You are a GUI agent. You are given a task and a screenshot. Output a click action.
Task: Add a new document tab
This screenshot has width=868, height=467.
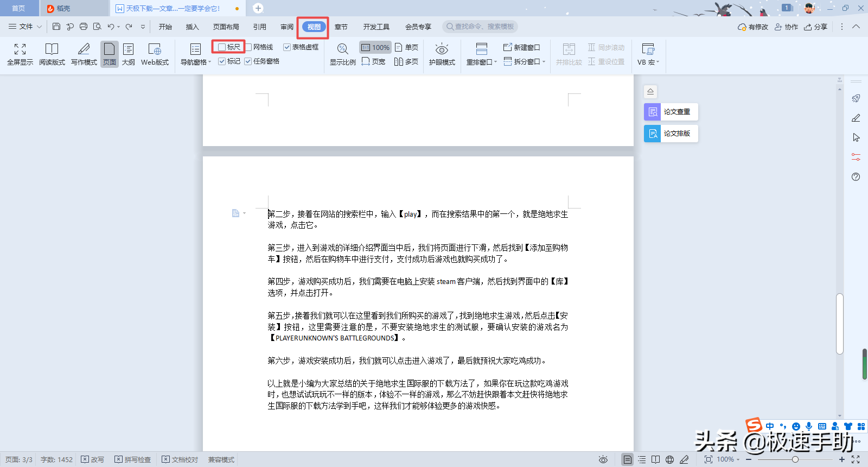(258, 8)
